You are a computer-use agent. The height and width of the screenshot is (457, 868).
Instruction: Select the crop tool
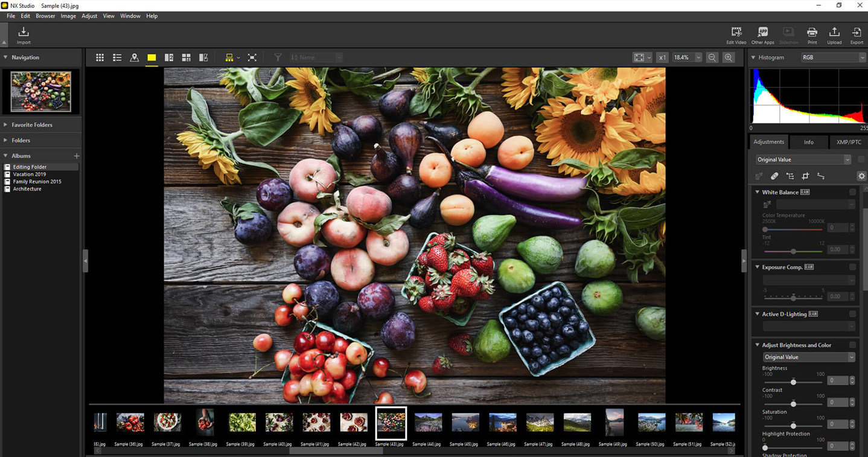point(805,176)
